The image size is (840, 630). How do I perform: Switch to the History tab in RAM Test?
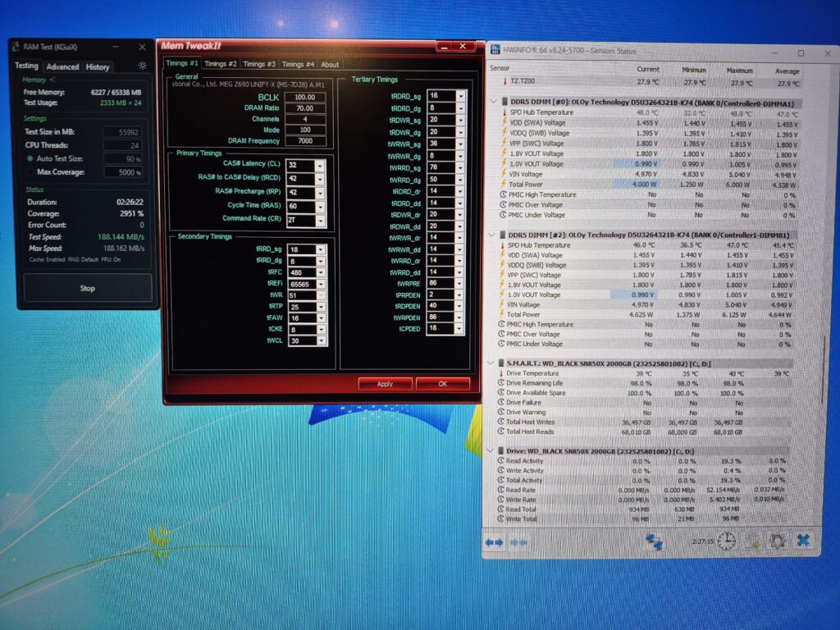98,67
